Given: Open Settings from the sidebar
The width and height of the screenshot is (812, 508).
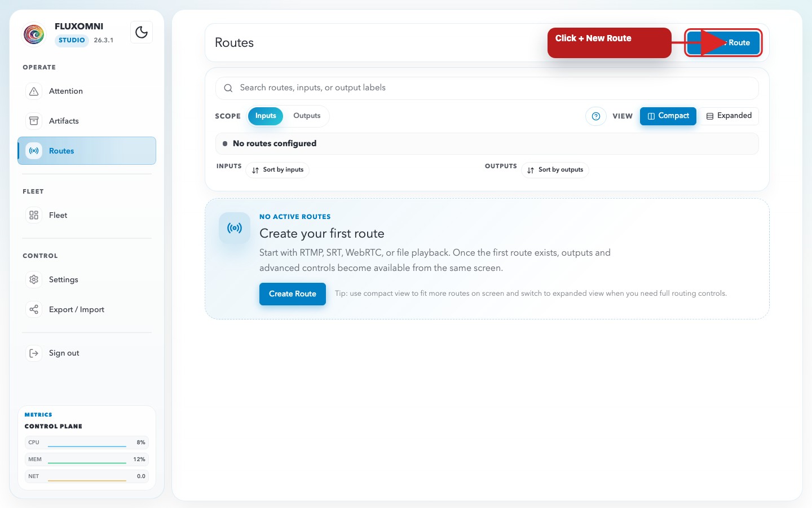Looking at the screenshot, I should point(87,279).
